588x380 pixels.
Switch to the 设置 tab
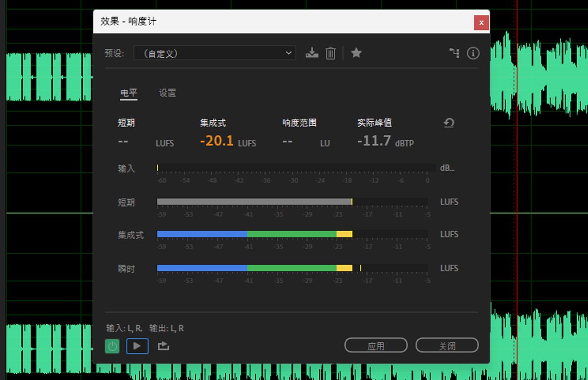(x=167, y=93)
